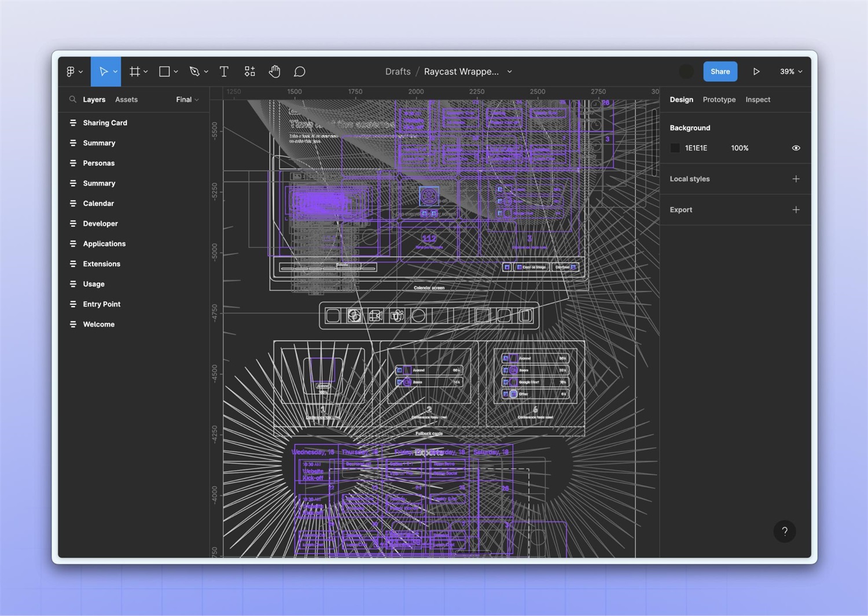Edit the 1E1E1E hex value
This screenshot has height=616, width=868.
(696, 148)
